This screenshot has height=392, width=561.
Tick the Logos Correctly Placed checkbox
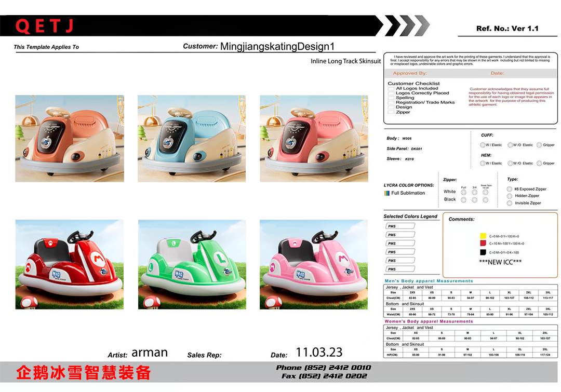tap(391, 93)
